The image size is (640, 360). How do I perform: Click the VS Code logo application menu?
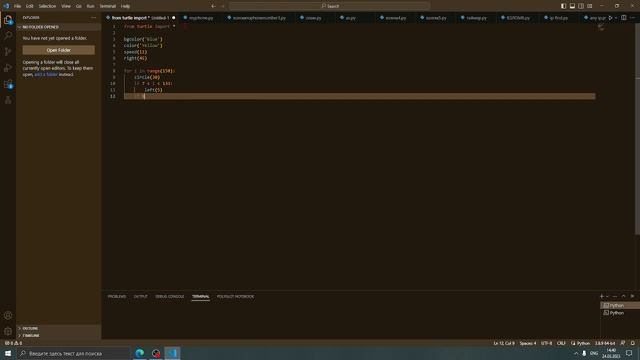click(x=6, y=6)
